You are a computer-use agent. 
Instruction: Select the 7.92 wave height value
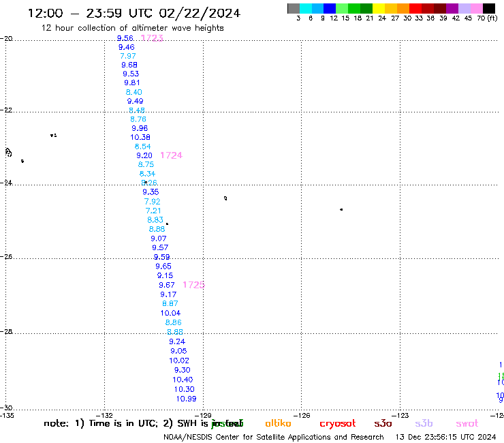(152, 202)
